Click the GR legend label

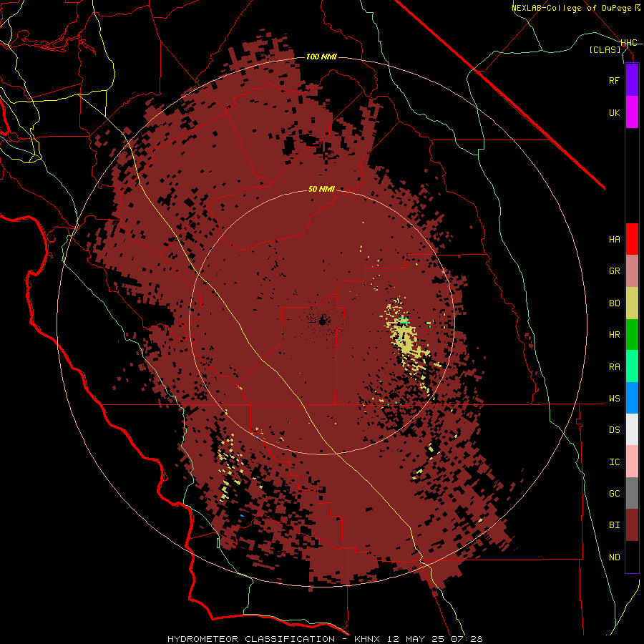[614, 271]
